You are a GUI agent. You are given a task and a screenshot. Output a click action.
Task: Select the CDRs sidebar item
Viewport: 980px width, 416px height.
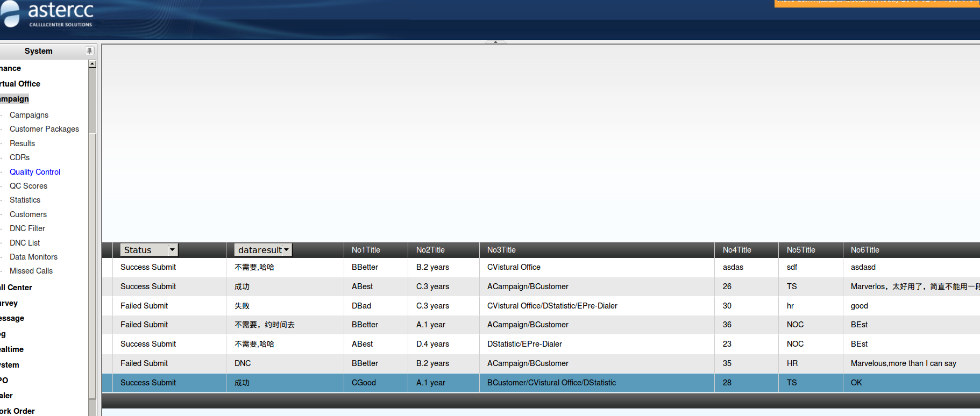pos(20,157)
